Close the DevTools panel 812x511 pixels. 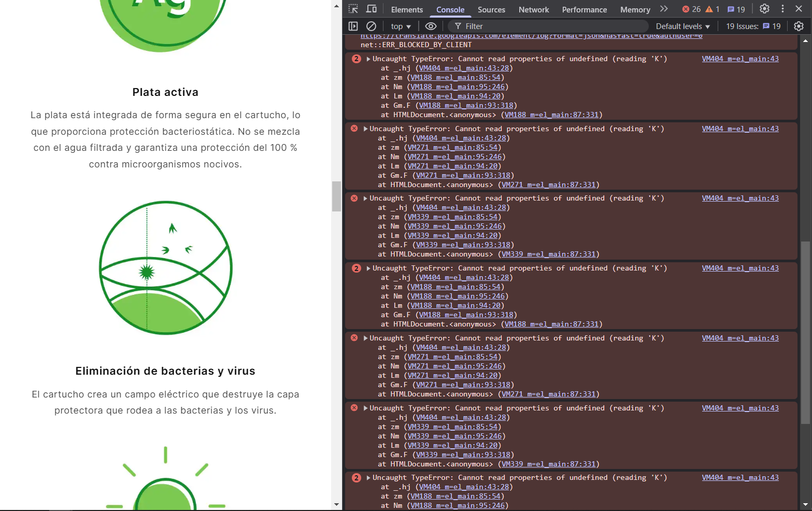click(799, 9)
